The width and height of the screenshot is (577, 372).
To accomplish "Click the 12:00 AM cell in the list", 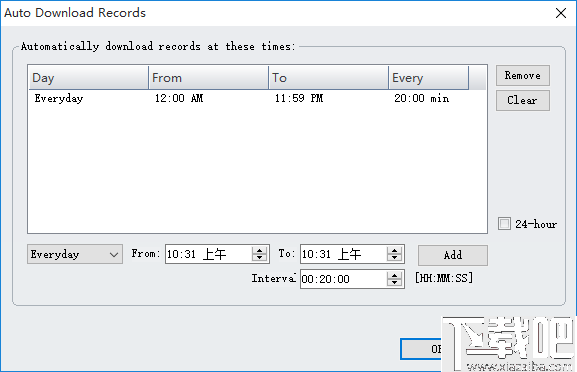I will 179,98.
